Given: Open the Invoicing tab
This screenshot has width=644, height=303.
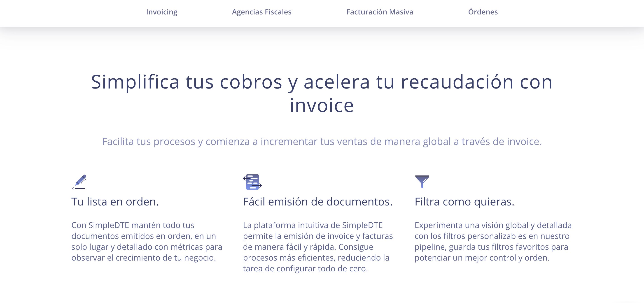Looking at the screenshot, I should pyautogui.click(x=161, y=12).
